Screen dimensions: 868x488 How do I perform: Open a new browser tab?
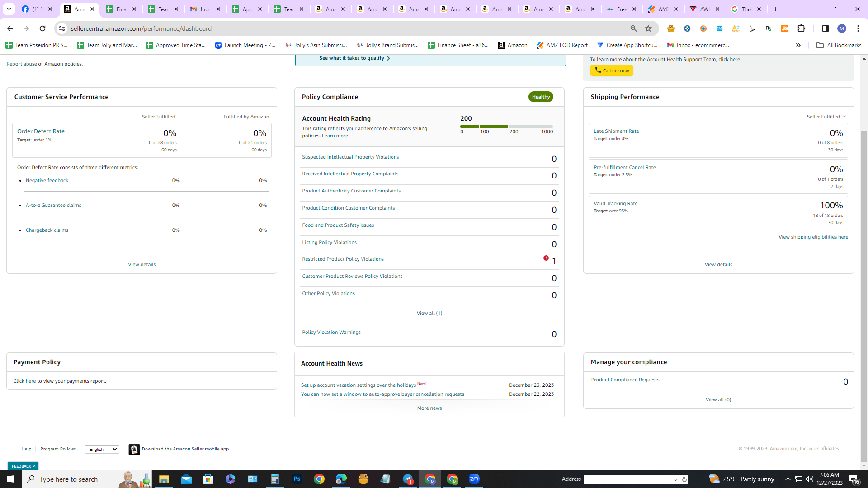point(775,9)
